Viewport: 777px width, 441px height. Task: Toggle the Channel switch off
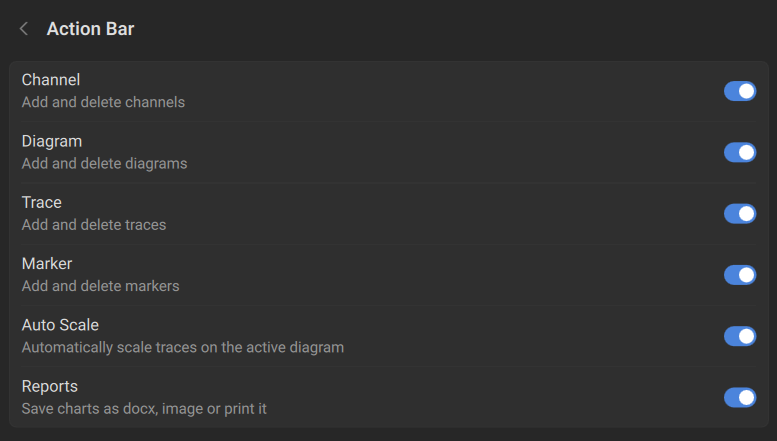click(x=739, y=91)
